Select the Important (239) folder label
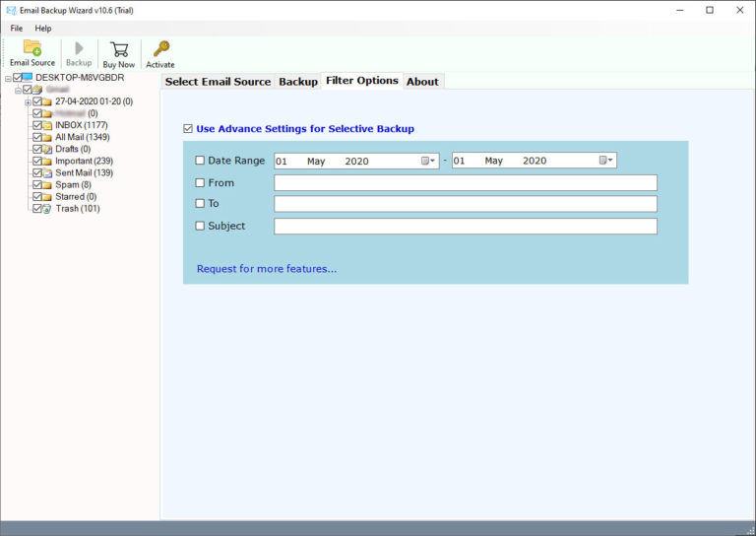This screenshot has height=536, width=756. click(x=84, y=162)
